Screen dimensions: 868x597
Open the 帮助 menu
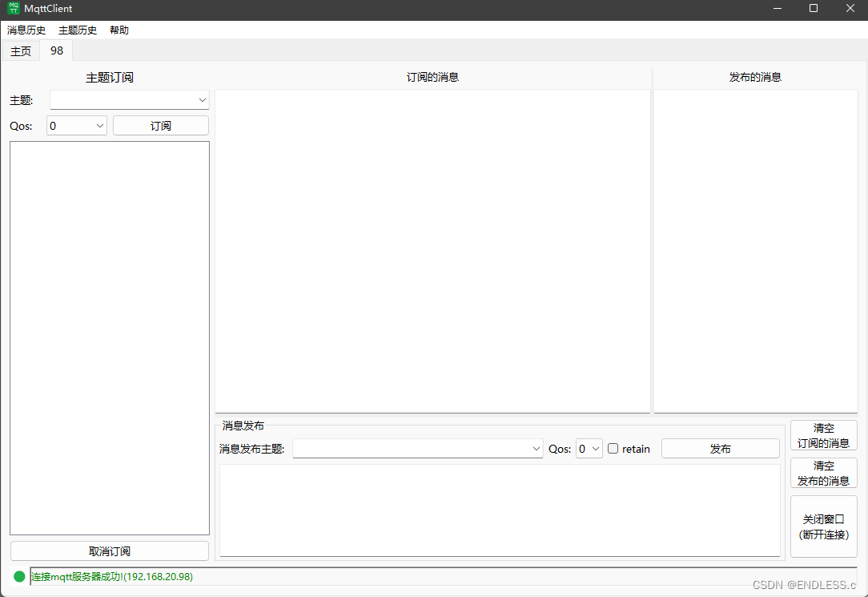(x=119, y=30)
